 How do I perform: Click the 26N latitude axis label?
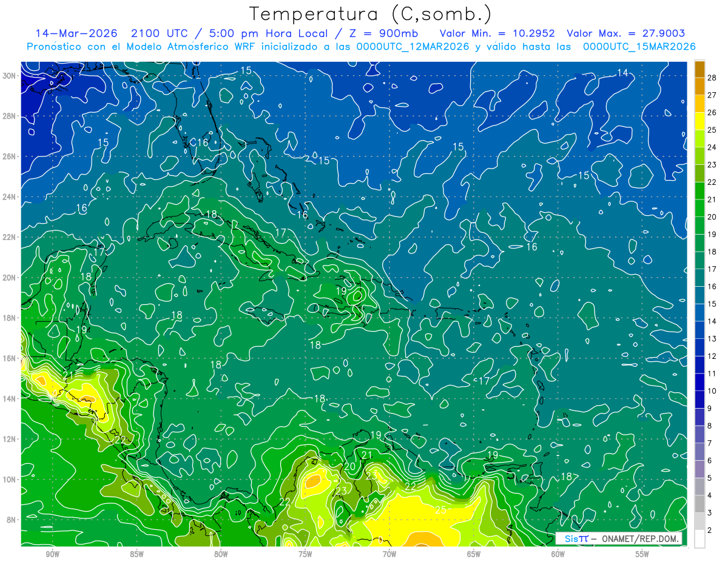pyautogui.click(x=9, y=156)
